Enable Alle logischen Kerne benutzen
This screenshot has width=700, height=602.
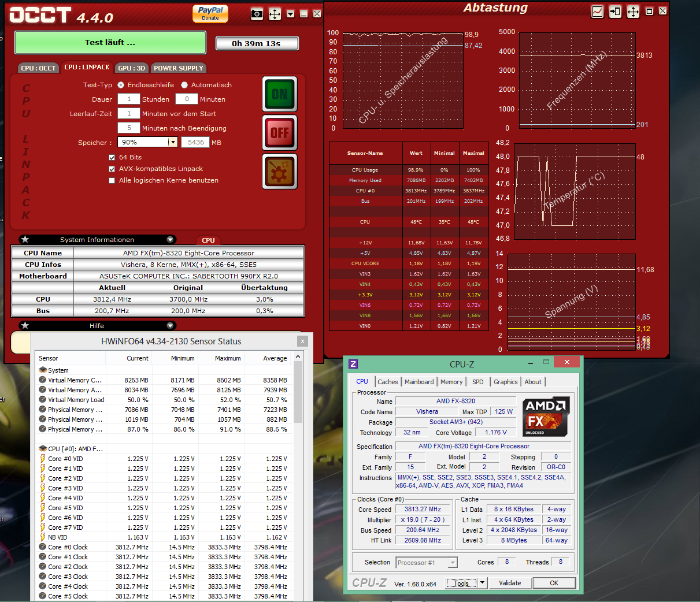tap(112, 180)
